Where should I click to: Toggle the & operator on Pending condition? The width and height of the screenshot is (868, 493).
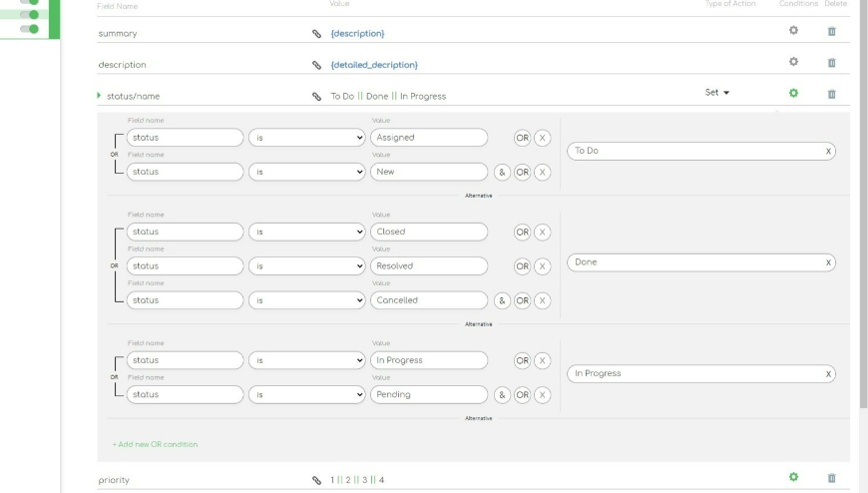coord(502,394)
